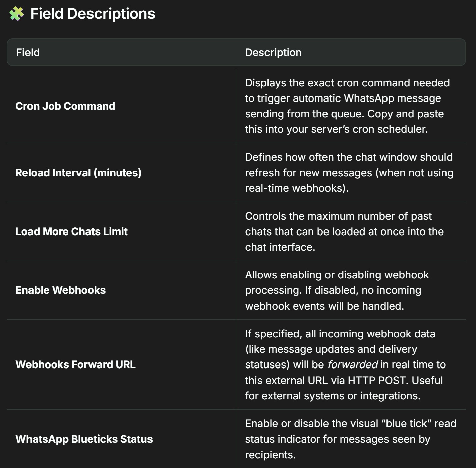Click the WhatsApp Blueticks Status label
Image resolution: width=476 pixels, height=468 pixels.
pos(84,439)
